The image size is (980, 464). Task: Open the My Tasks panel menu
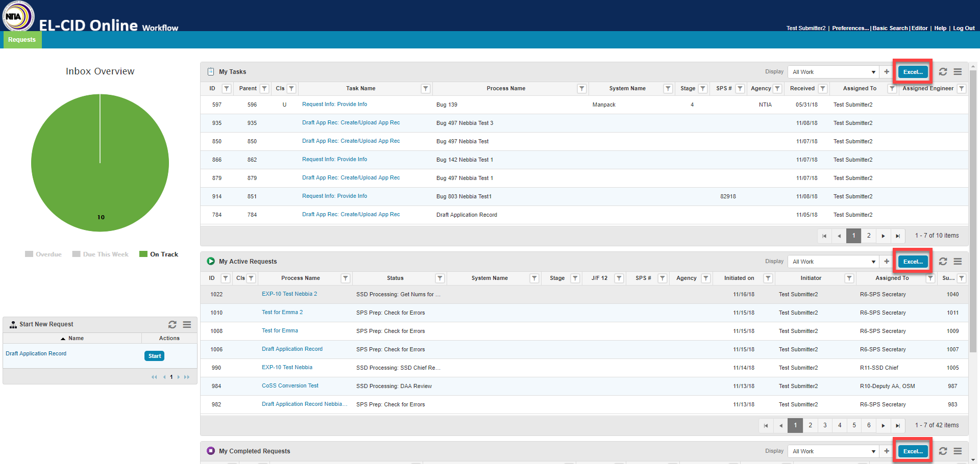click(958, 72)
